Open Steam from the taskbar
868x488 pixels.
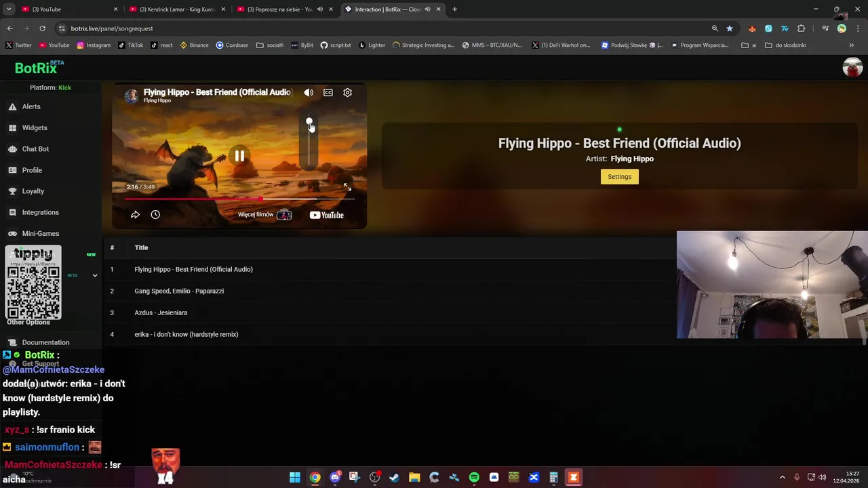pos(394,477)
